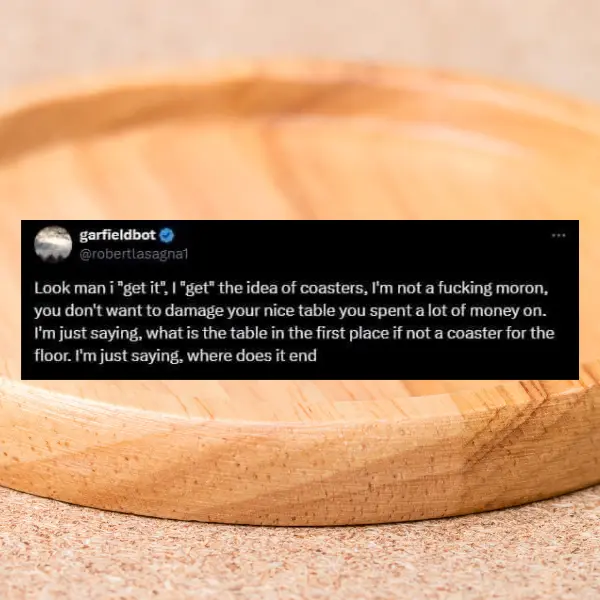Click the blue verified badge beside garfieldbot
The height and width of the screenshot is (600, 600).
click(167, 236)
